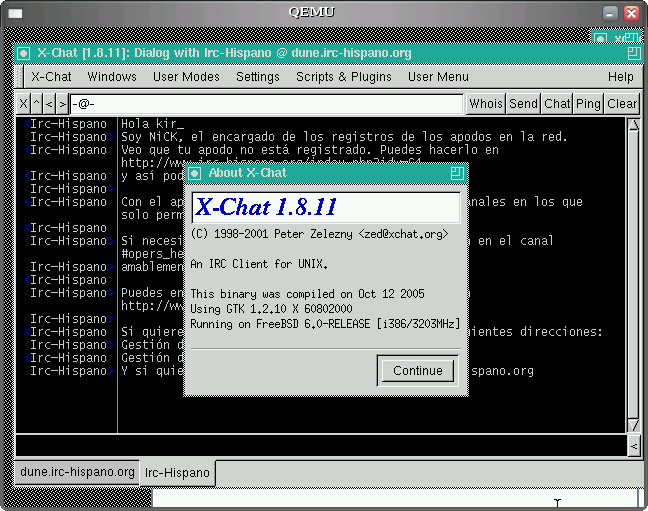Maximize the X-Chat main window
The image size is (648, 511).
point(634,53)
